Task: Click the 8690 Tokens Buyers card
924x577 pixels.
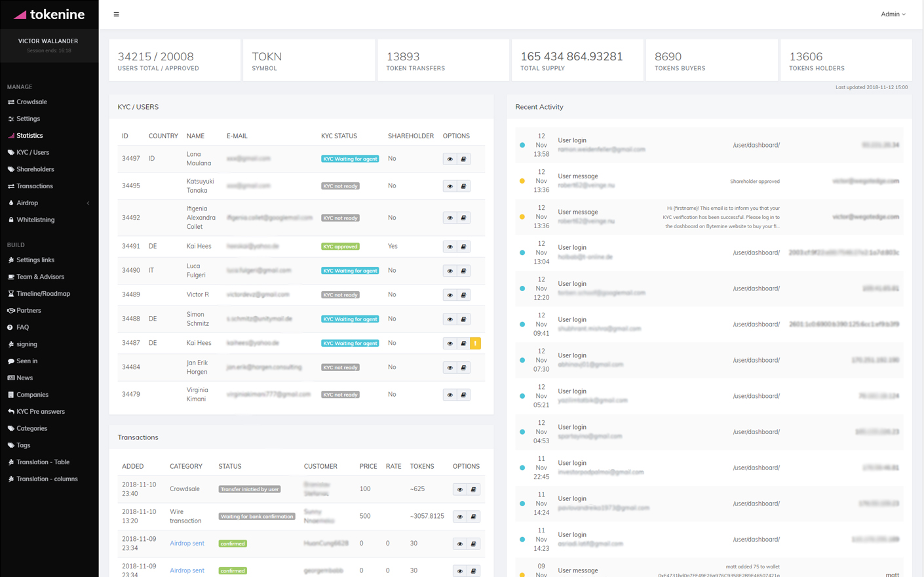Action: pos(712,60)
